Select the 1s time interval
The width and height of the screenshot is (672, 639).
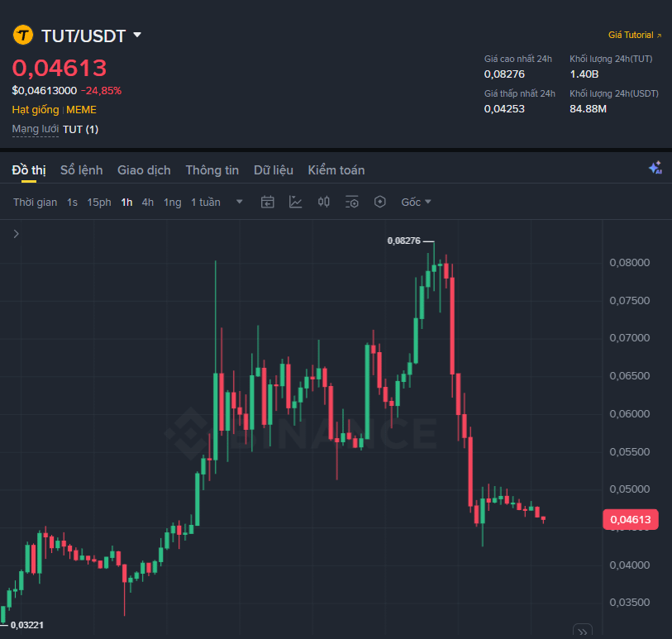(72, 203)
